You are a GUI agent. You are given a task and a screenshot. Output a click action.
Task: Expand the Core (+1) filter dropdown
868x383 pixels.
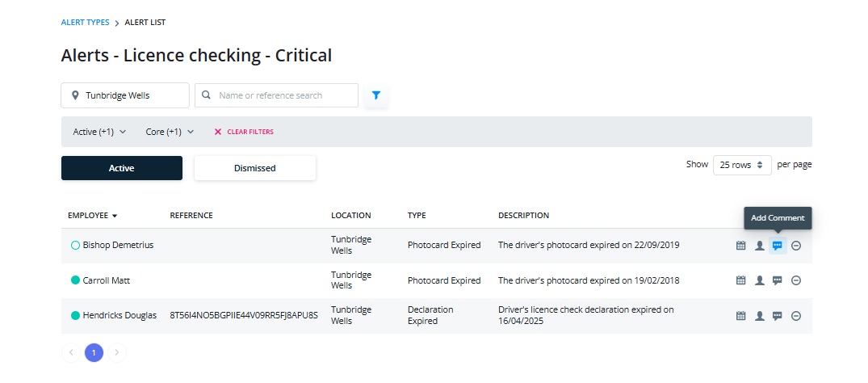[x=170, y=132]
